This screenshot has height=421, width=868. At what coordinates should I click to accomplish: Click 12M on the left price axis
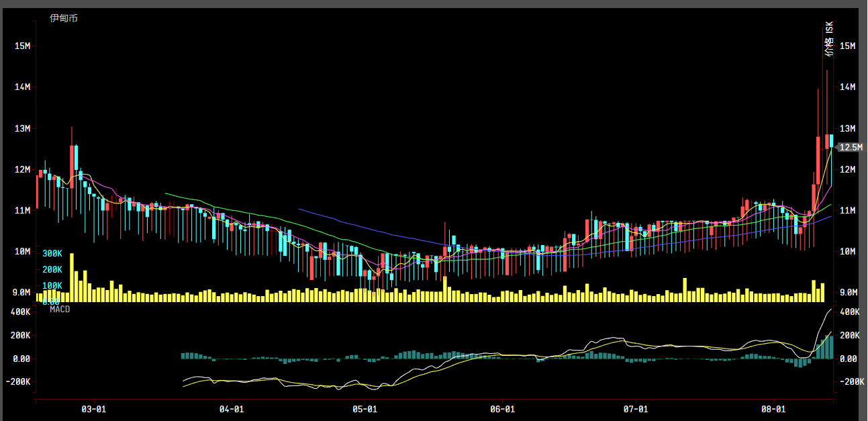[22, 169]
